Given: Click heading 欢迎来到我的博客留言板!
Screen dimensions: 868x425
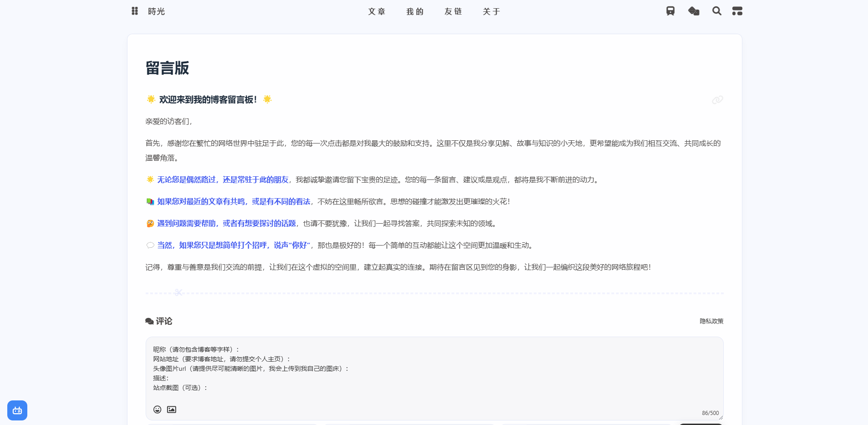Looking at the screenshot, I should (x=208, y=99).
